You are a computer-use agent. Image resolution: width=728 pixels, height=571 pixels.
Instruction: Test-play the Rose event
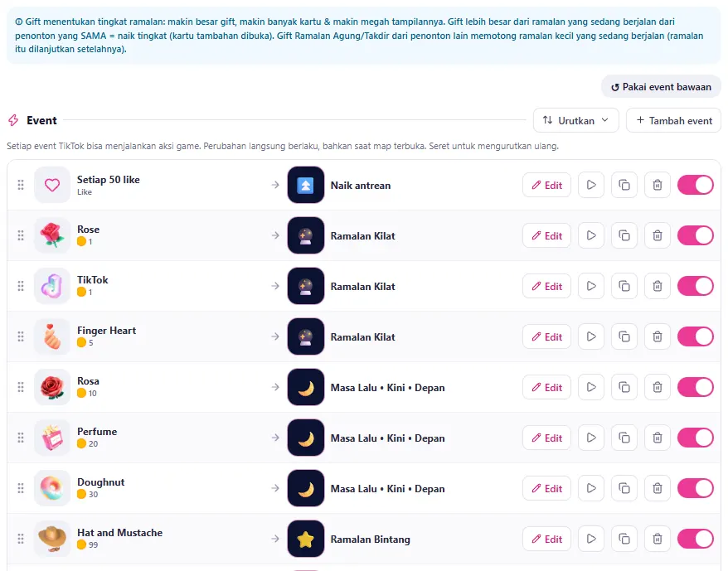[590, 235]
